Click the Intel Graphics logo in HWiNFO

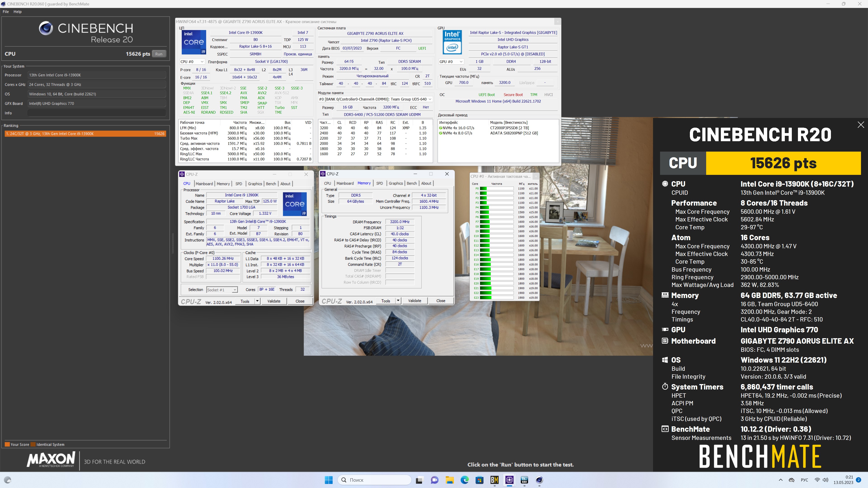[x=452, y=42]
